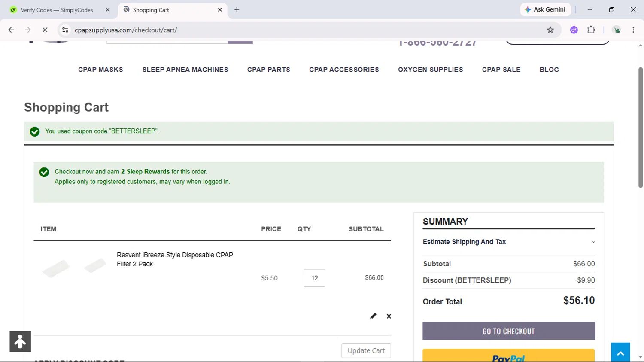Open the purple extension icon in toolbar
This screenshot has width=644, height=362.
tap(574, 30)
